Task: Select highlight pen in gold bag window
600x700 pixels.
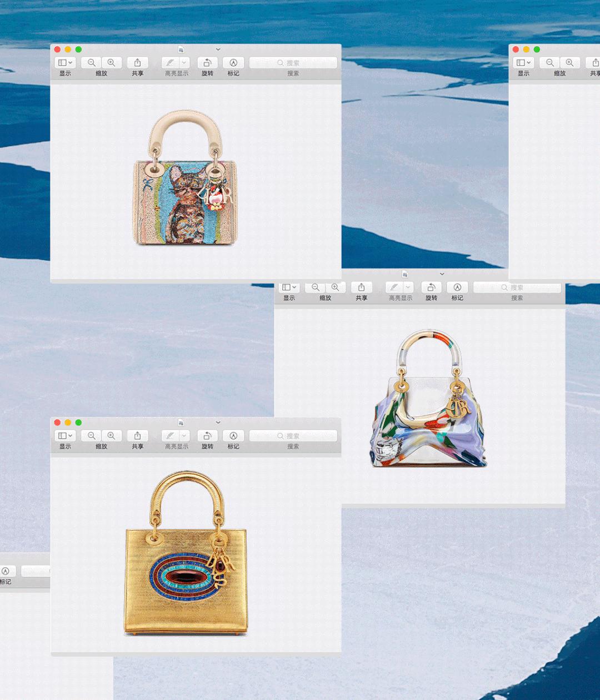Action: [x=170, y=436]
